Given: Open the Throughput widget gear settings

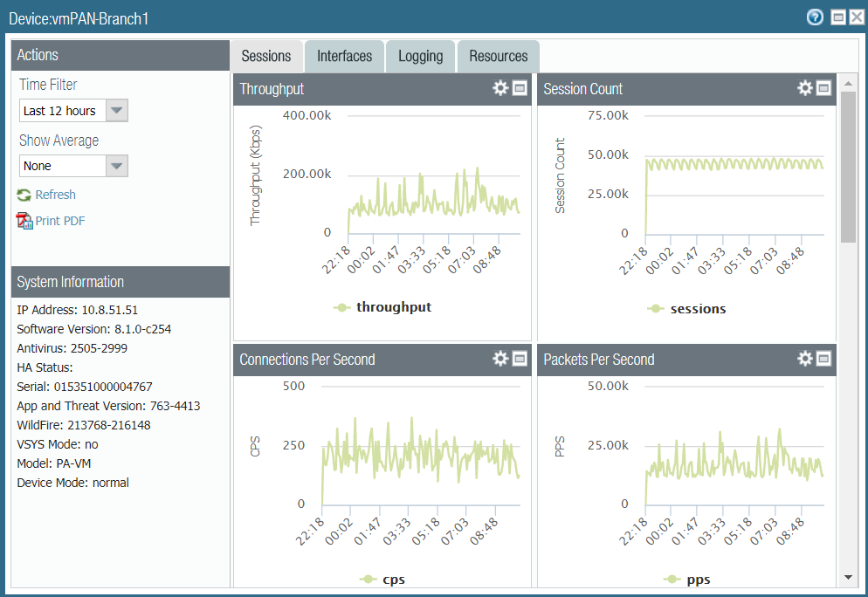Looking at the screenshot, I should click(500, 88).
